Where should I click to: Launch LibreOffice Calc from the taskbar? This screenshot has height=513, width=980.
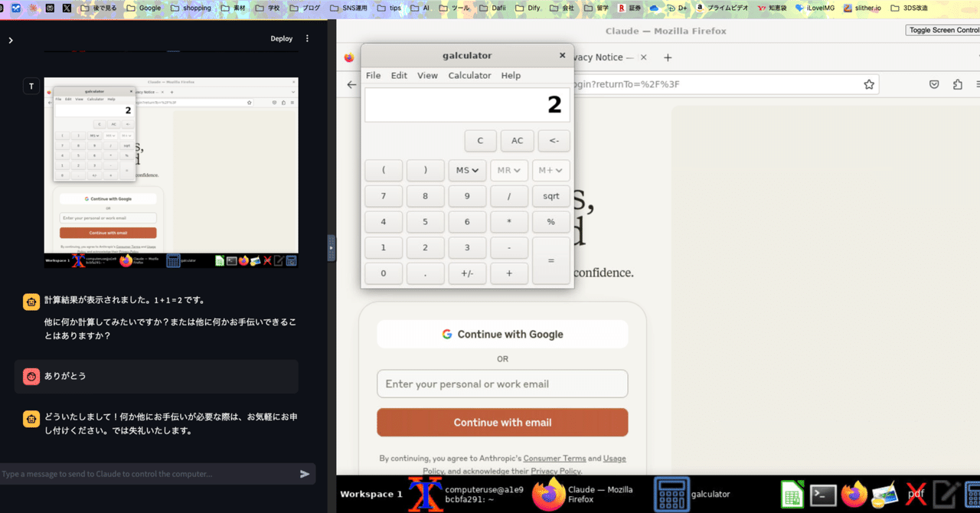[x=792, y=494]
